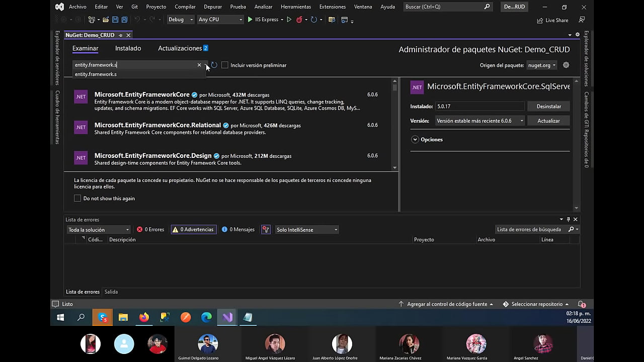Enable Incluir versión preliminar
The width and height of the screenshot is (644, 362).
tap(225, 65)
